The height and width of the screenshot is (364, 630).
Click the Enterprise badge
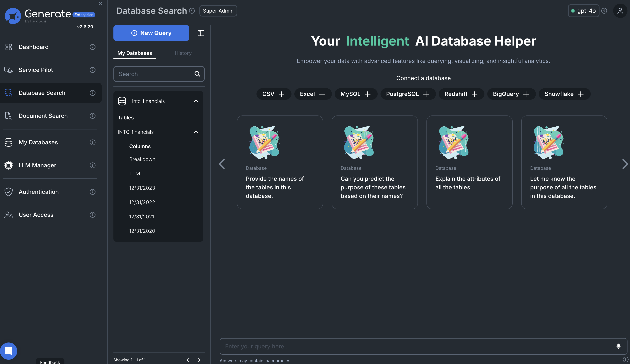(x=84, y=15)
